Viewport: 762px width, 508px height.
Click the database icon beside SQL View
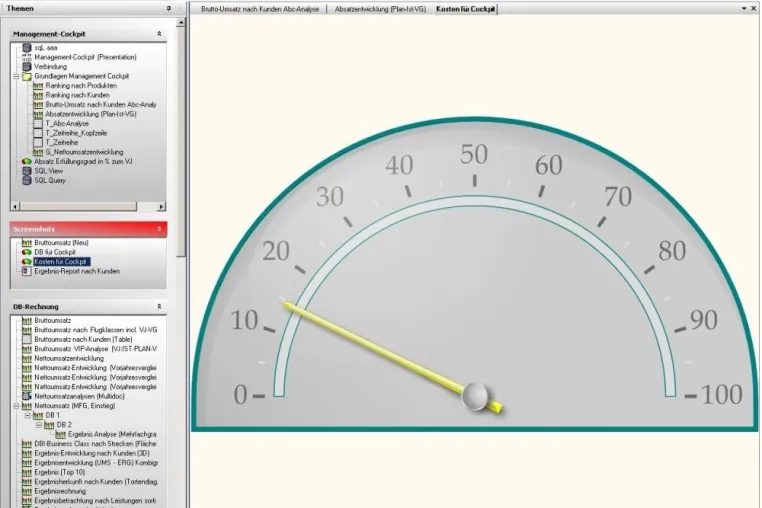pos(27,171)
